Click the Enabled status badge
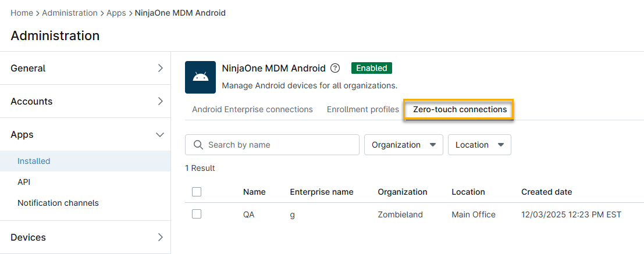644x254 pixels. (372, 68)
